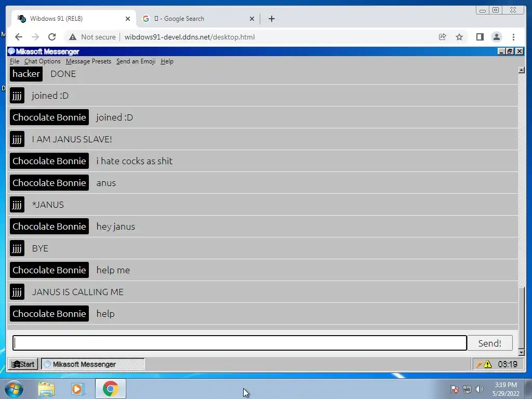The height and width of the screenshot is (399, 532).
Task: Open the Wibdows 91 Start button
Action: [23, 364]
